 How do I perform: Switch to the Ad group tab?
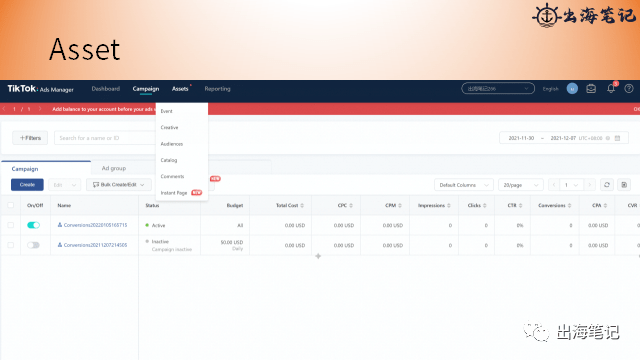pos(114,168)
